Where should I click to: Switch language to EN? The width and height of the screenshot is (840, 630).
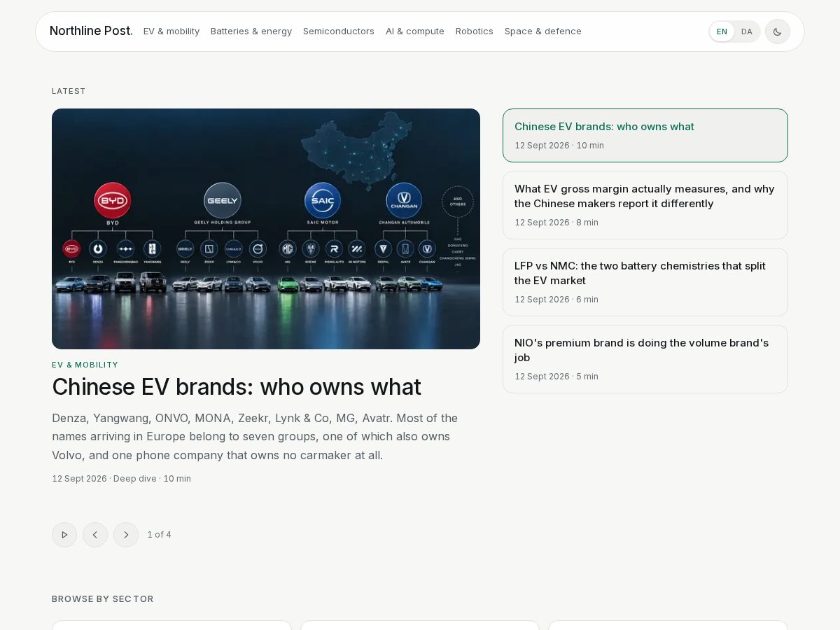click(x=722, y=31)
